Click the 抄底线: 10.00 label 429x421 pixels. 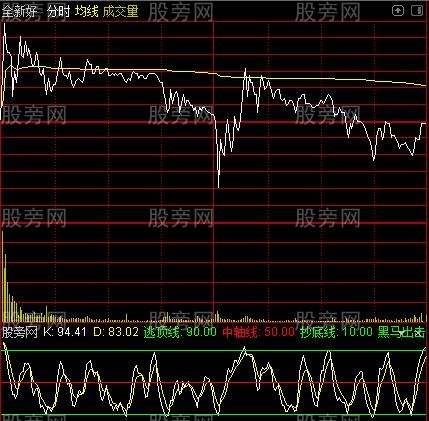click(336, 332)
